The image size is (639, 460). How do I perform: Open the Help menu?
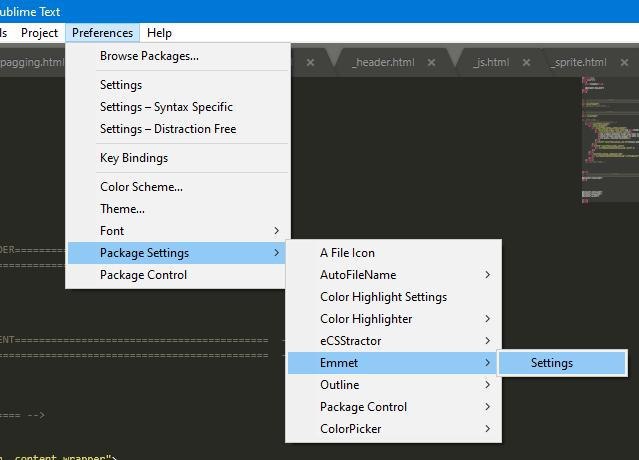(159, 33)
